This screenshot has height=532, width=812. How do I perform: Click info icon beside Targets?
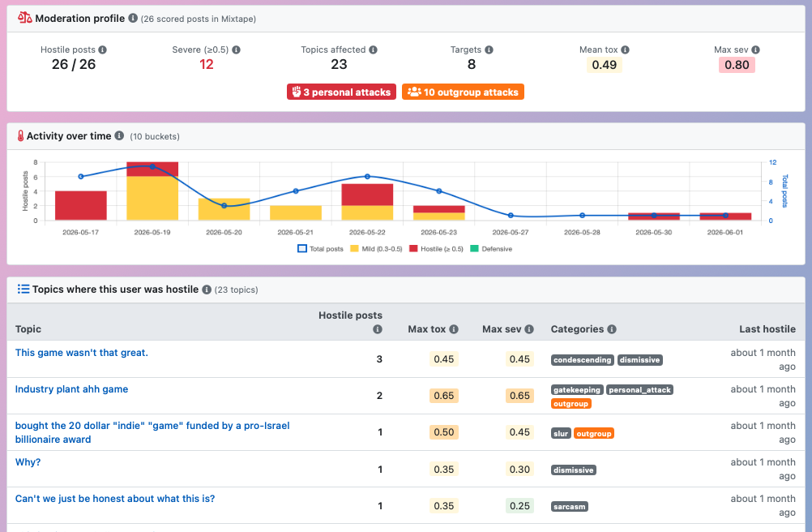click(x=489, y=49)
